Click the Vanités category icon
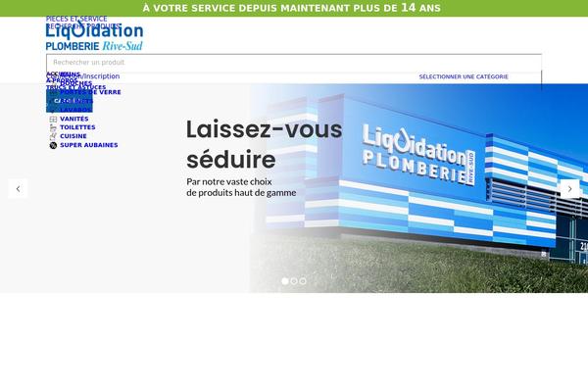 coord(53,119)
